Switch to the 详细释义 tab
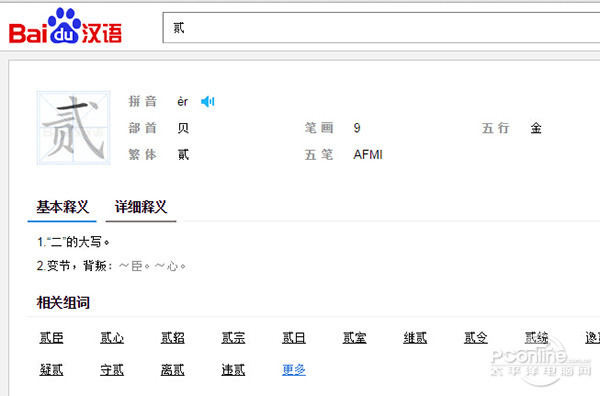Viewport: 600px width, 396px height. pyautogui.click(x=141, y=207)
